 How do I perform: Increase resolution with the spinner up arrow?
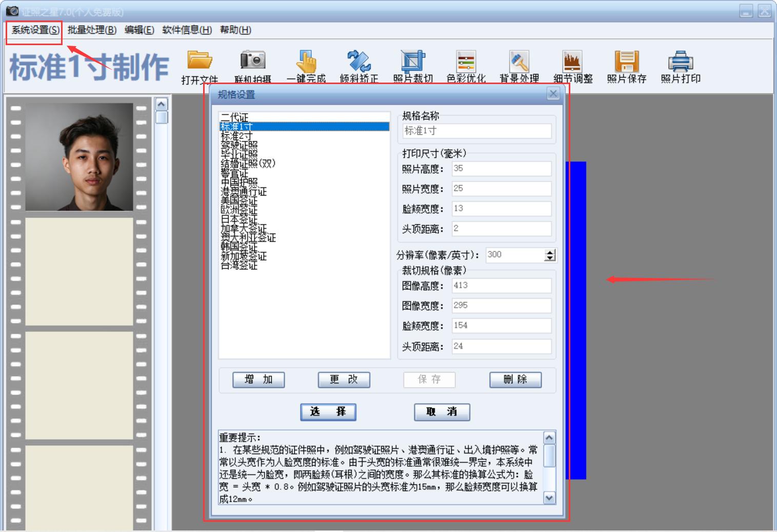549,252
